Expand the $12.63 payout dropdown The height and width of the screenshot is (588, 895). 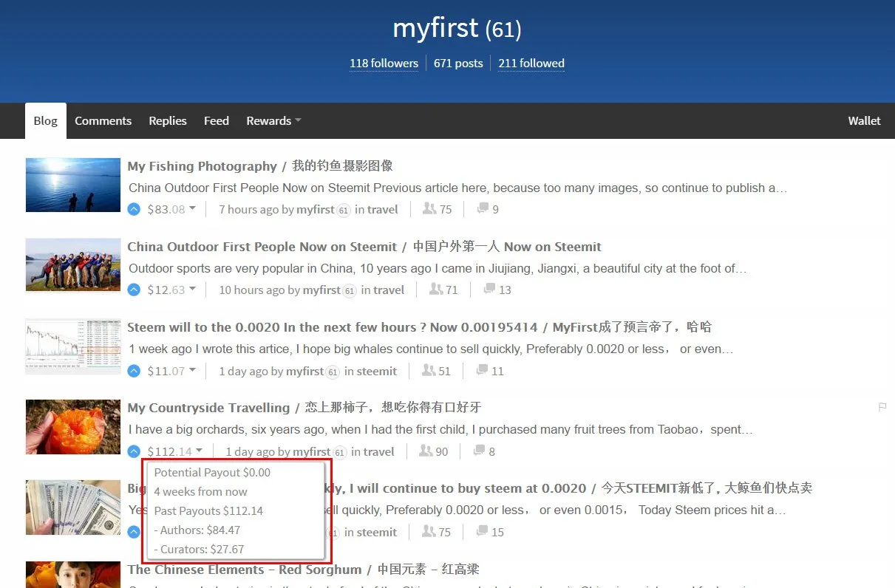[x=192, y=290]
